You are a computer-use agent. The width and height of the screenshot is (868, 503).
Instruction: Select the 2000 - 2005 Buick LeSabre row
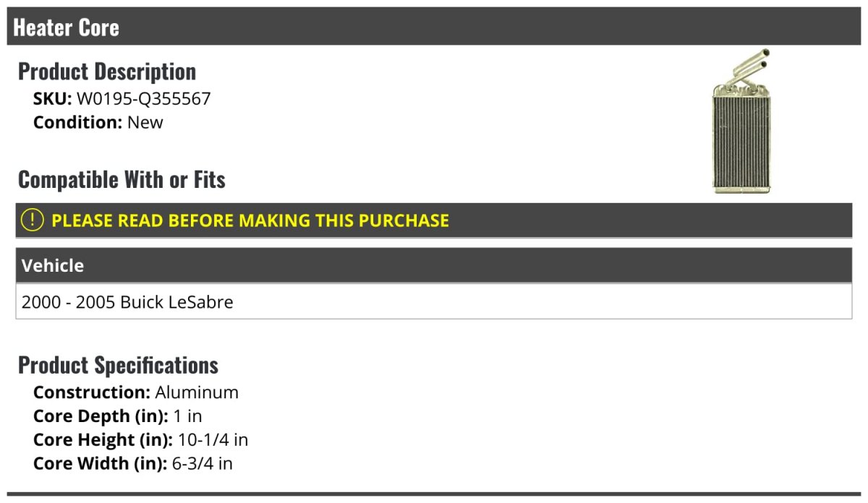[434, 301]
